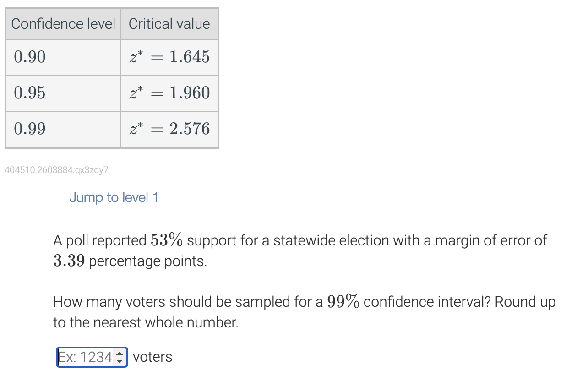Select the 0.90 confidence level cell
The height and width of the screenshot is (381, 588).
[x=63, y=57]
